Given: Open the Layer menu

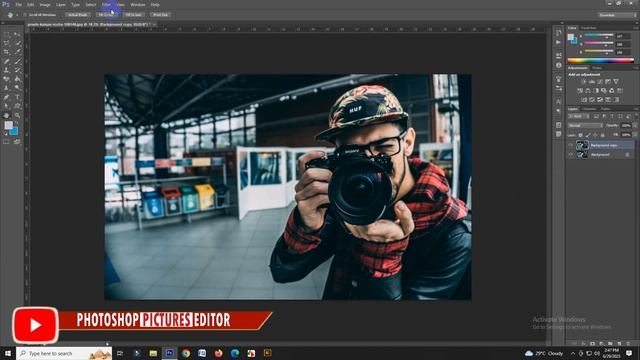Looking at the screenshot, I should pyautogui.click(x=61, y=5).
